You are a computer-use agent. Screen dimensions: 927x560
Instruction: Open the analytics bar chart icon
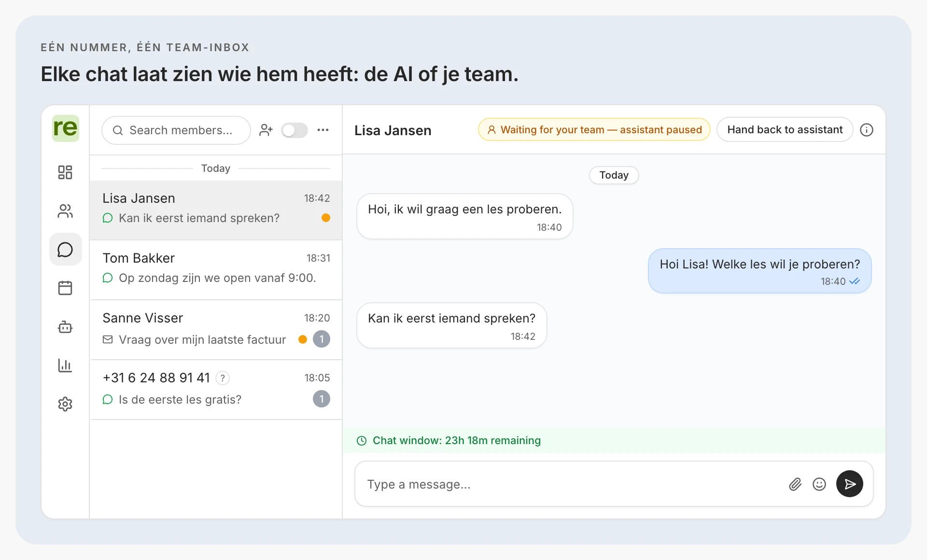(x=65, y=365)
